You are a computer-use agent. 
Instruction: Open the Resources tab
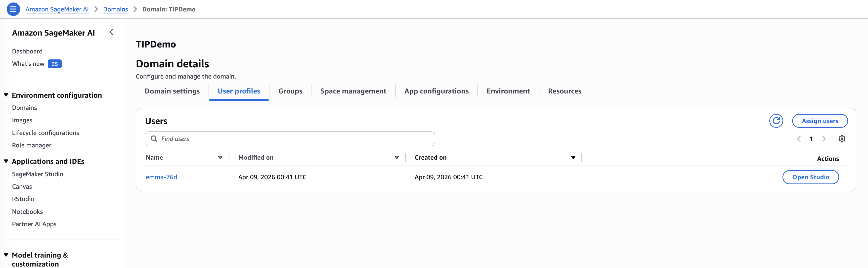(x=565, y=91)
